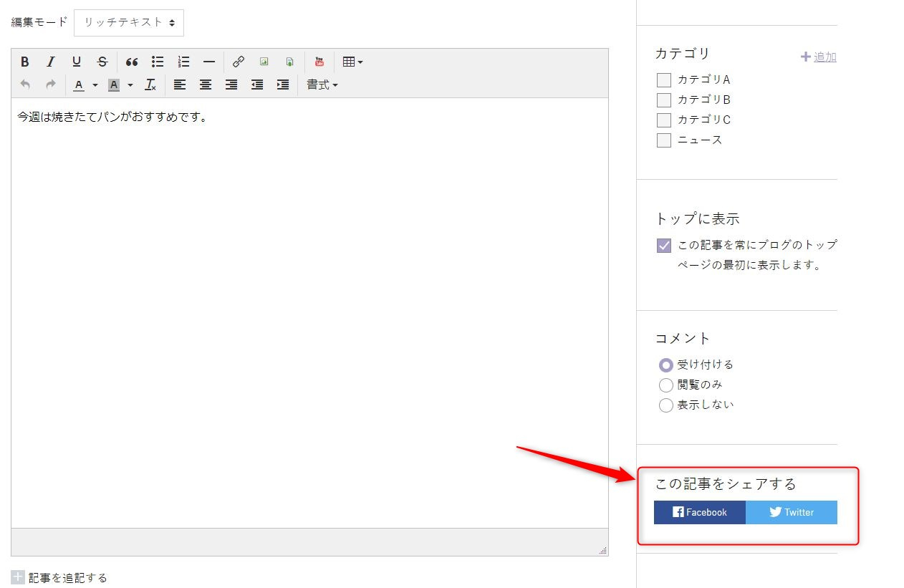Align text right
904x588 pixels.
click(x=231, y=85)
